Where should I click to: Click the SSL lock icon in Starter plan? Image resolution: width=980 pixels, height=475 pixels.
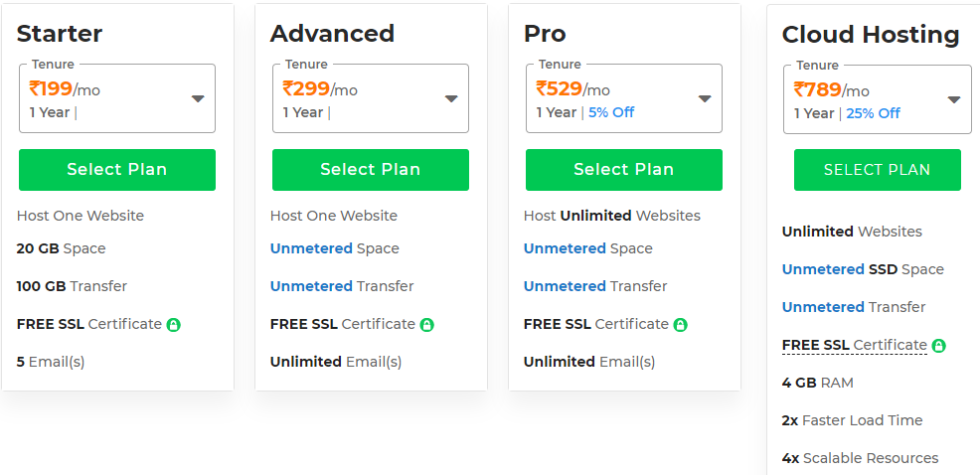tap(174, 325)
